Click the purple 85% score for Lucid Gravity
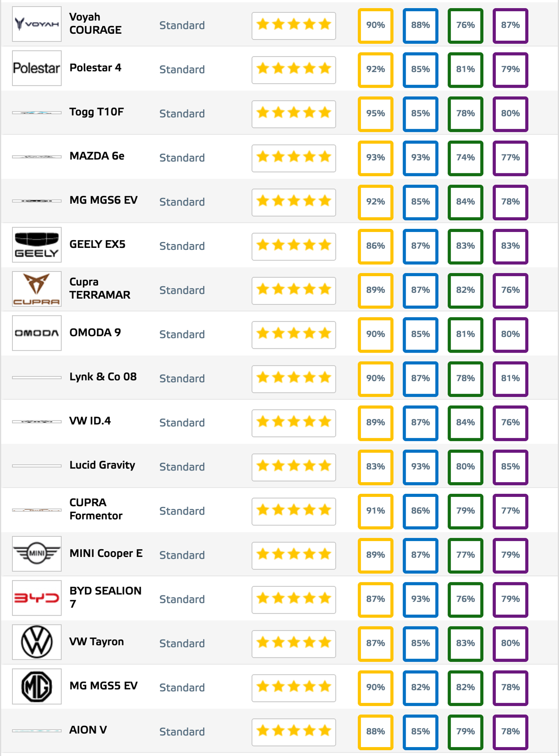This screenshot has height=756, width=559. [510, 467]
